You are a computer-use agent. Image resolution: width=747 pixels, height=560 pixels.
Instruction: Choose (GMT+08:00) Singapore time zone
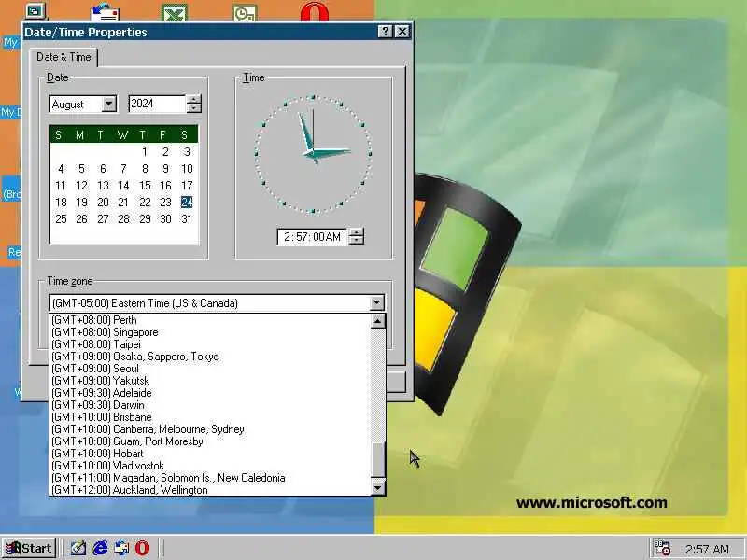[x=209, y=332]
